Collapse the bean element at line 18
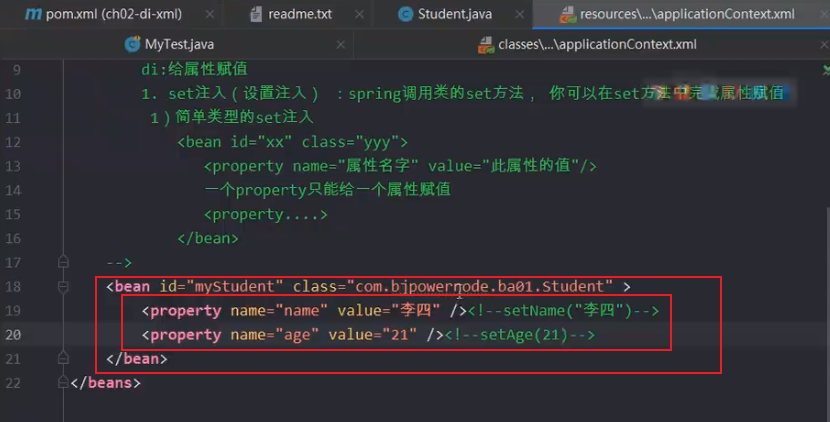The image size is (830, 422). point(63,286)
